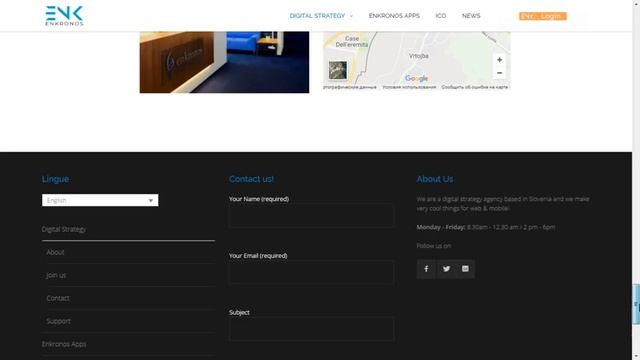Image resolution: width=640 pixels, height=360 pixels.
Task: Click report a map error link
Action: [474, 87]
